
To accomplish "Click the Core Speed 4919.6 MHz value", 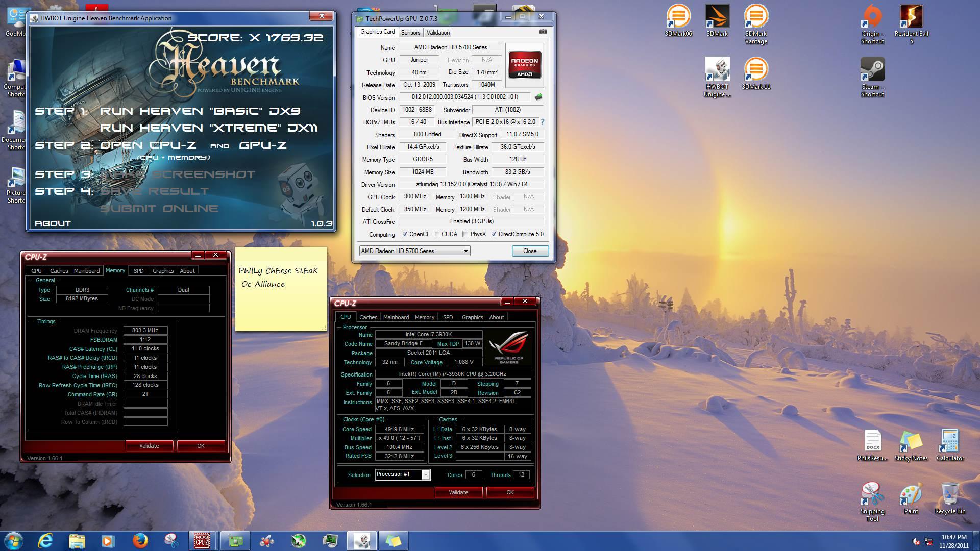I will pyautogui.click(x=400, y=429).
